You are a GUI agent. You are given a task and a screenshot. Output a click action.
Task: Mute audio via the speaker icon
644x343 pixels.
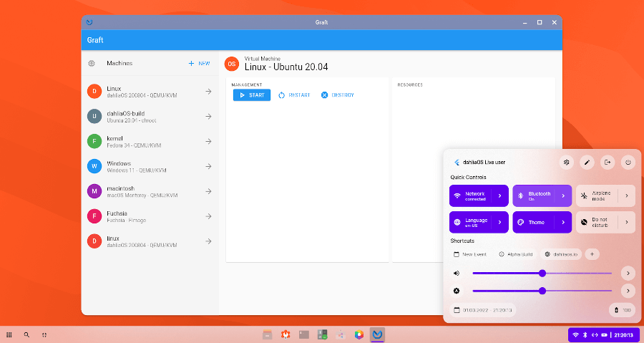click(x=457, y=273)
